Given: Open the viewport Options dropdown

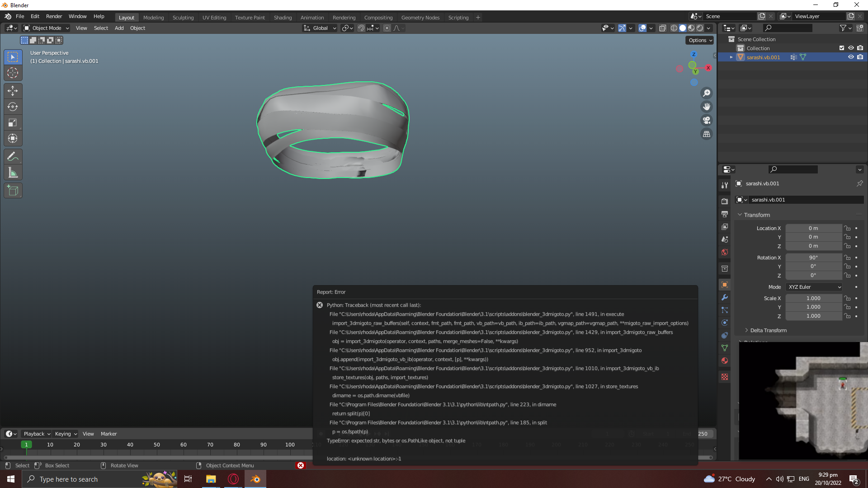Looking at the screenshot, I should click(700, 40).
